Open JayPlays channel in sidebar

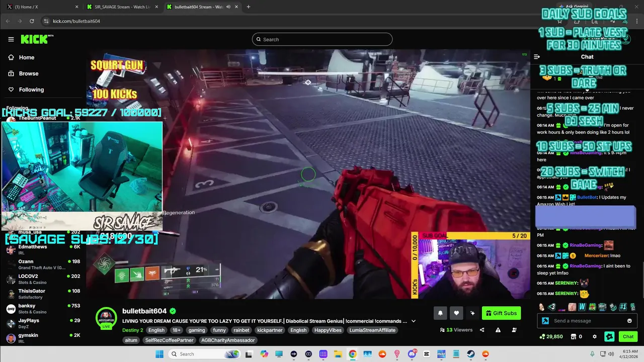[43, 323]
